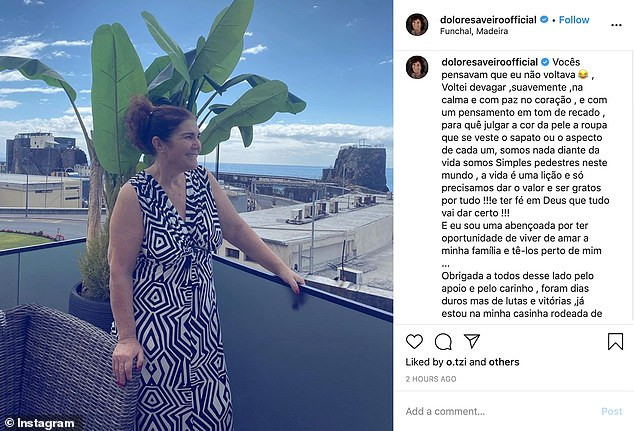The image size is (634, 431).
Task: Click the balcony photo of the woman
Action: click(196, 216)
